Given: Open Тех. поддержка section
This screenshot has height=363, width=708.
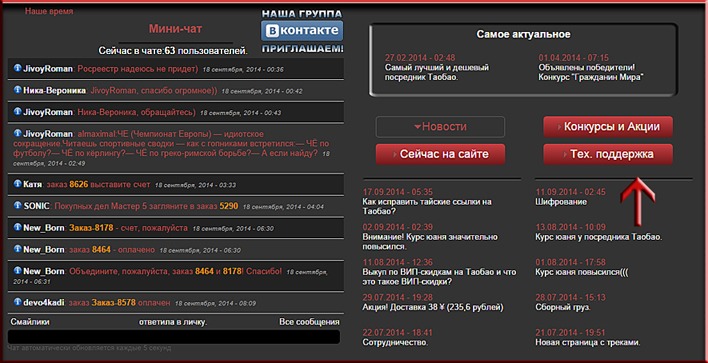Looking at the screenshot, I should 608,154.
